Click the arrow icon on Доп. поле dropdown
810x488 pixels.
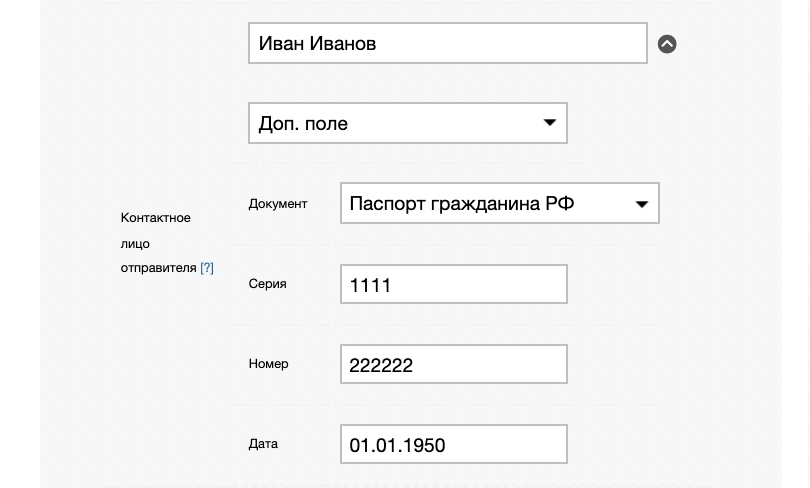[x=549, y=123]
